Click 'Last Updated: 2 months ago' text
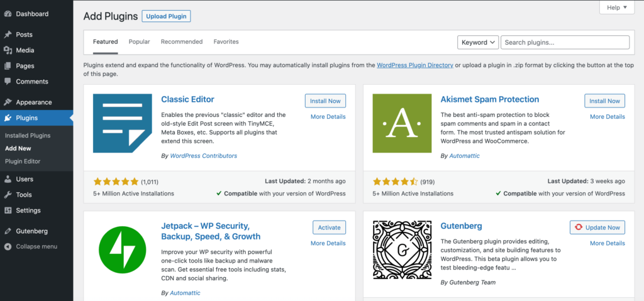The image size is (644, 301). click(305, 181)
